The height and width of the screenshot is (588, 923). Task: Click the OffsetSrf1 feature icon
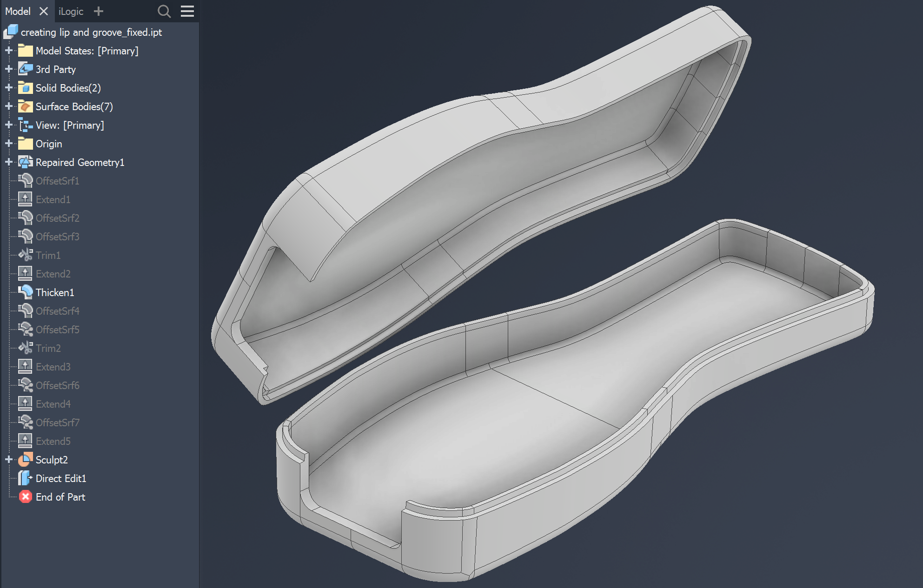coord(25,181)
